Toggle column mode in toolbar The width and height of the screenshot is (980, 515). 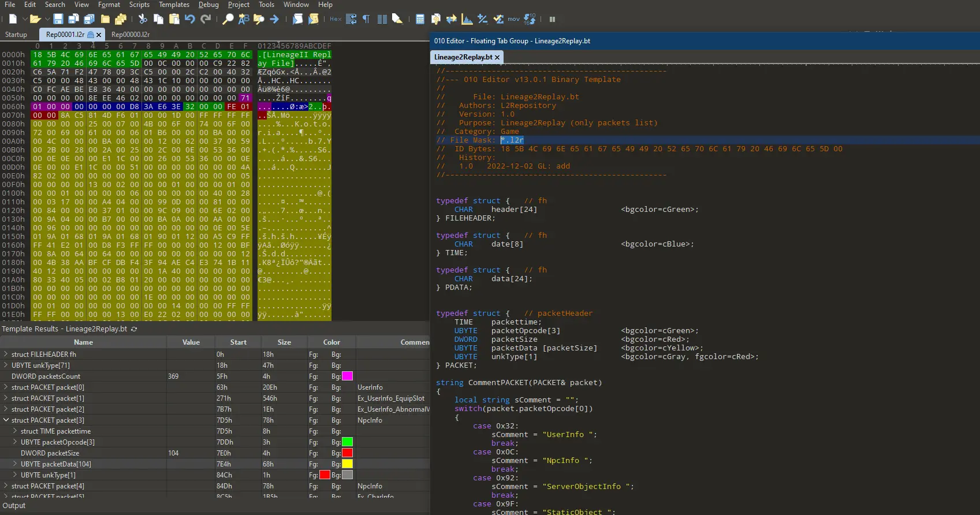click(x=382, y=19)
